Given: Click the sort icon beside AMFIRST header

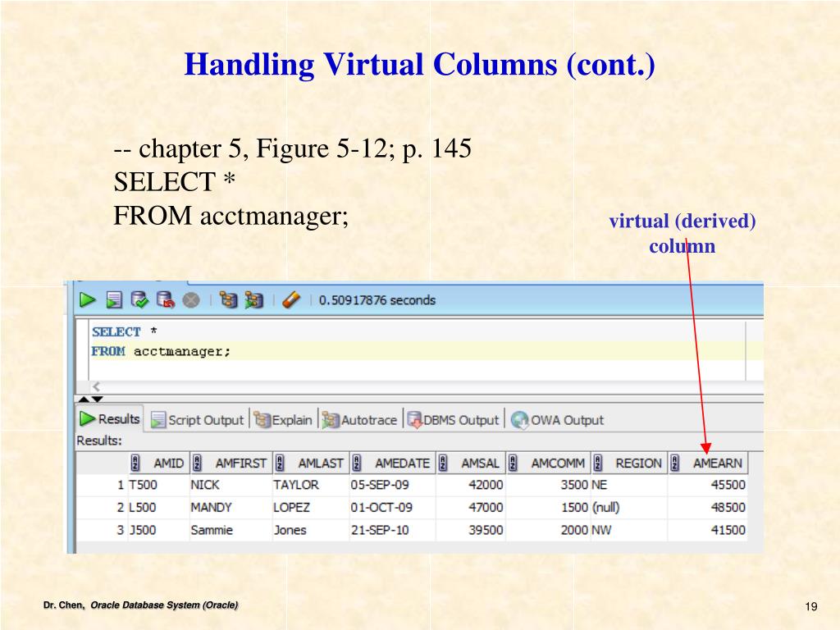Looking at the screenshot, I should coord(197,463).
